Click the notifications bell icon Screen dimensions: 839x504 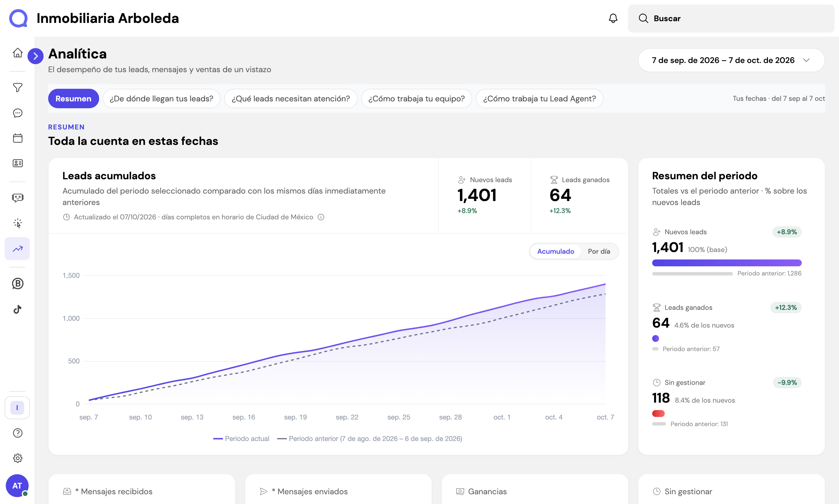pyautogui.click(x=613, y=18)
